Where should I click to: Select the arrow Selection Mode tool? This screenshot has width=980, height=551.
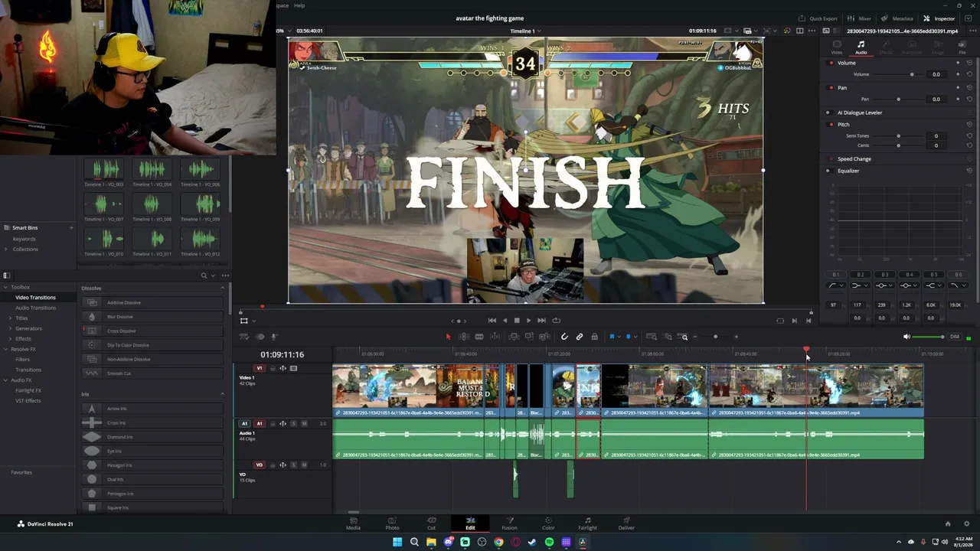pyautogui.click(x=449, y=337)
